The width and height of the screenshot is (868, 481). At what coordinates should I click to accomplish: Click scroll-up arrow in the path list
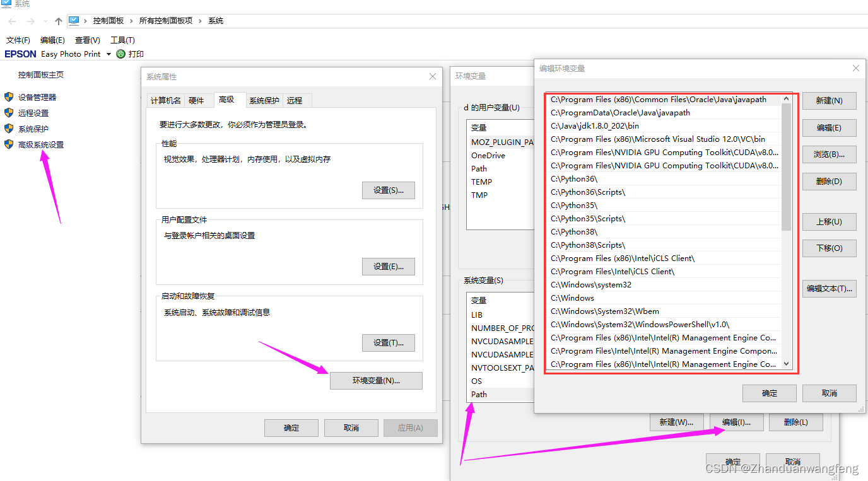coord(786,98)
